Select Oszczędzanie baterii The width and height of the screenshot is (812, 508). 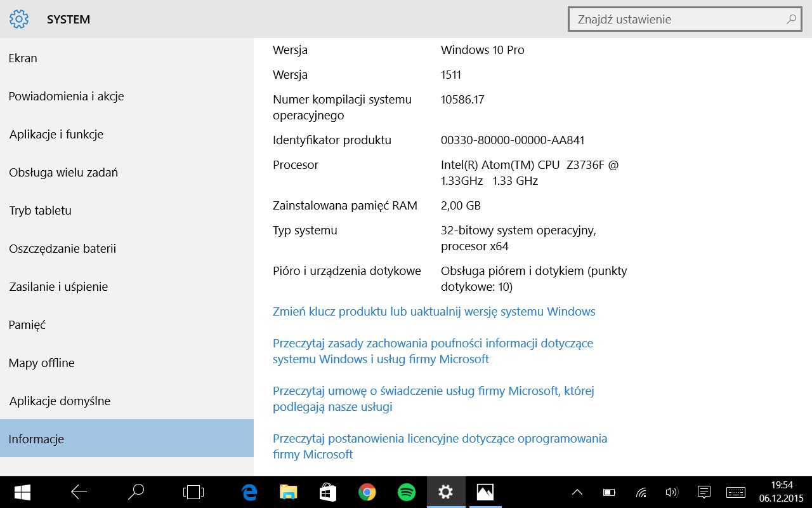(127, 248)
